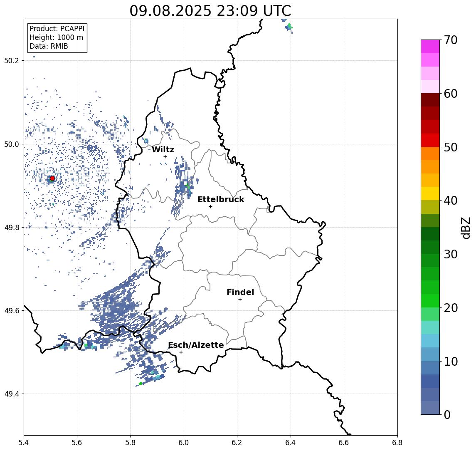
Task: Click longitude axis label 6.4
Action: coord(291,443)
